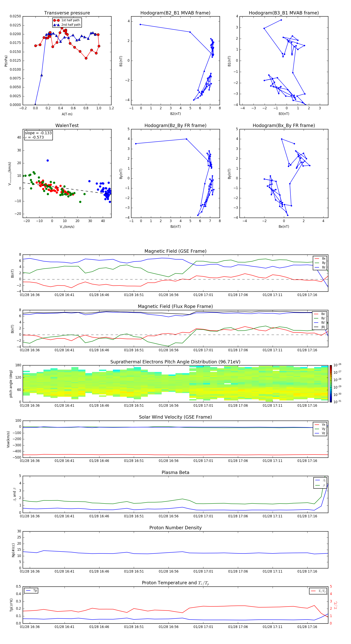
Task: Click Bx' legend entry in Flux Rope panel
Action: (x=320, y=314)
